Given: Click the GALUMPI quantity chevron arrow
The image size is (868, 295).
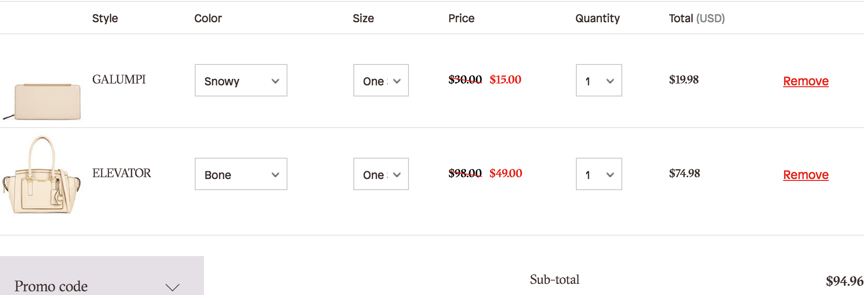Looking at the screenshot, I should click(x=610, y=81).
